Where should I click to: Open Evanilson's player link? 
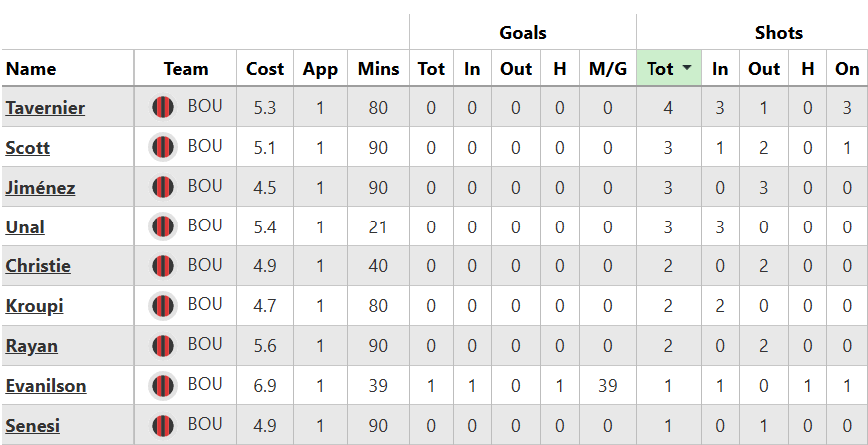coord(46,387)
